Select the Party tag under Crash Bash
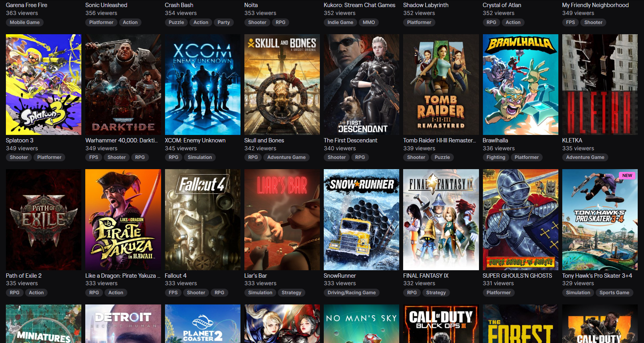The image size is (644, 343). (224, 22)
